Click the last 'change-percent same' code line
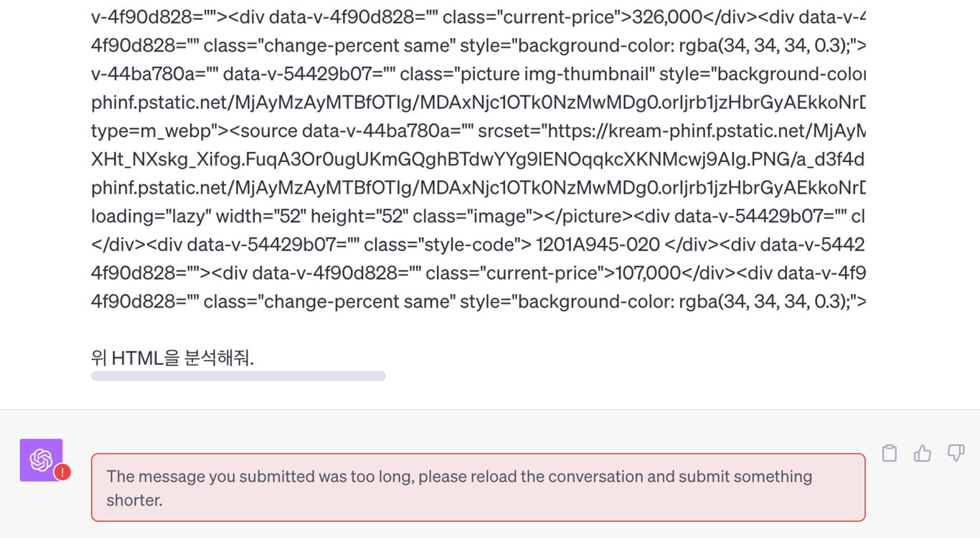The height and width of the screenshot is (538, 980). (478, 301)
